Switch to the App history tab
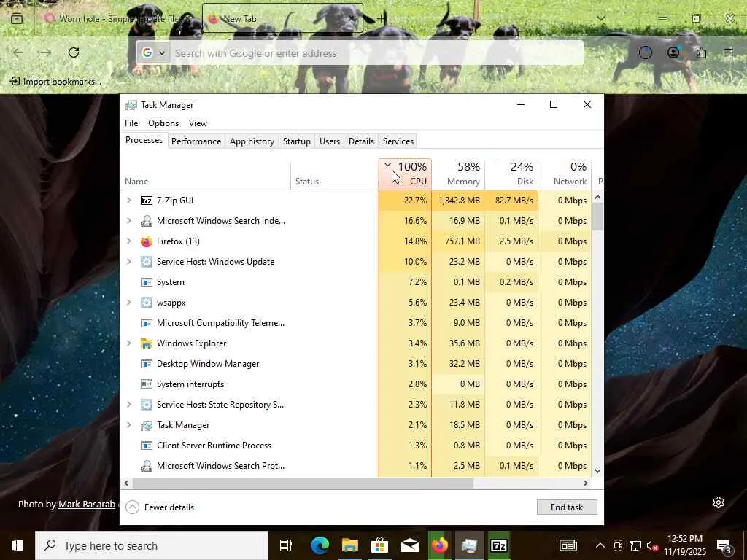The height and width of the screenshot is (560, 747). point(252,141)
